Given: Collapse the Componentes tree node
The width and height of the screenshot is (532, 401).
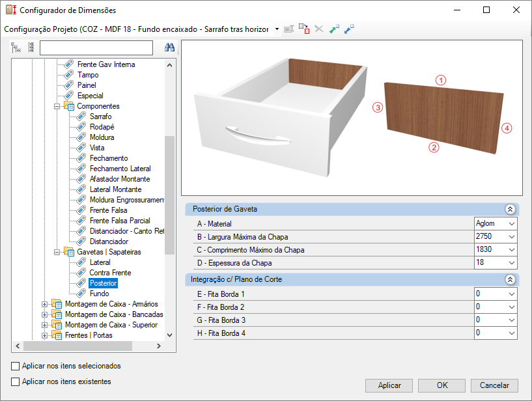Looking at the screenshot, I should coord(57,106).
